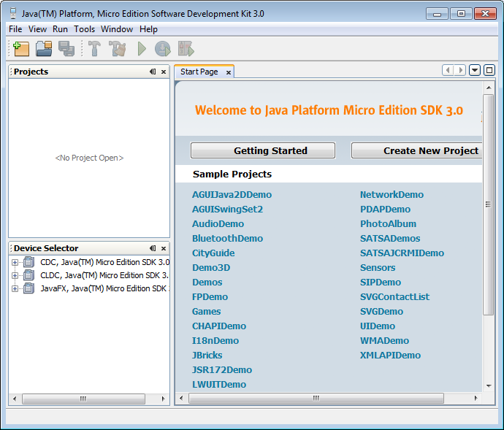
Task: Open the PDAPDemo sample project
Action: (x=385, y=210)
